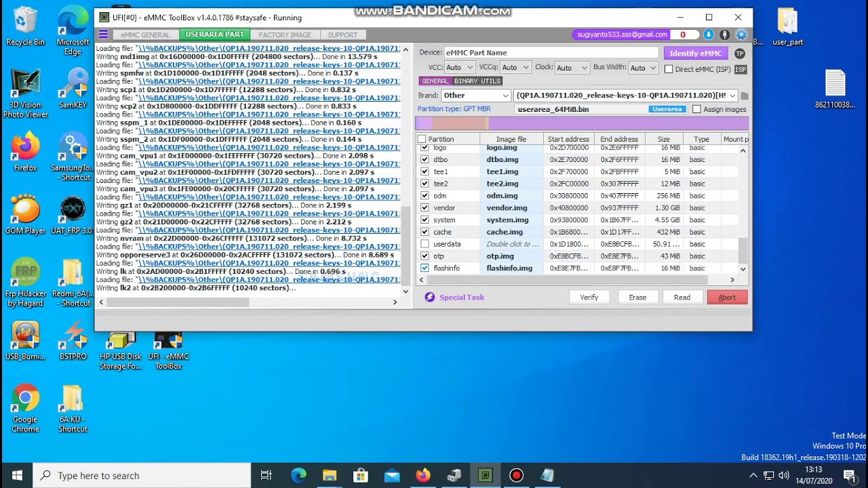The height and width of the screenshot is (488, 868).
Task: Switch to FACTORY IMAGE tab
Action: [x=285, y=35]
